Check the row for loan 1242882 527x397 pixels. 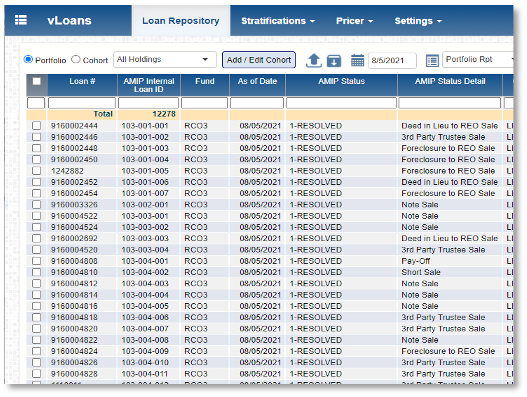pyautogui.click(x=37, y=171)
